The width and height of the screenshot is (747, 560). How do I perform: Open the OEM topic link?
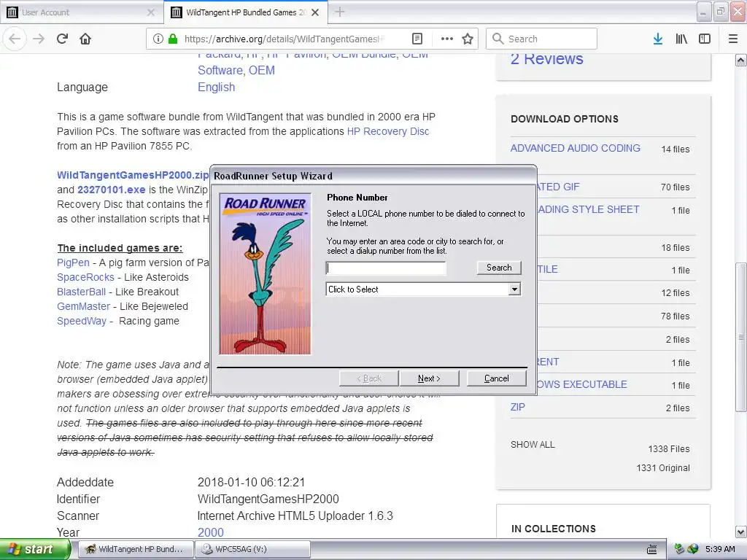click(262, 71)
